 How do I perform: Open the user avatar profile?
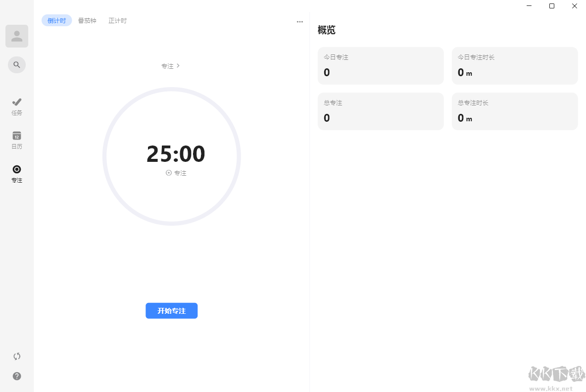tap(17, 36)
